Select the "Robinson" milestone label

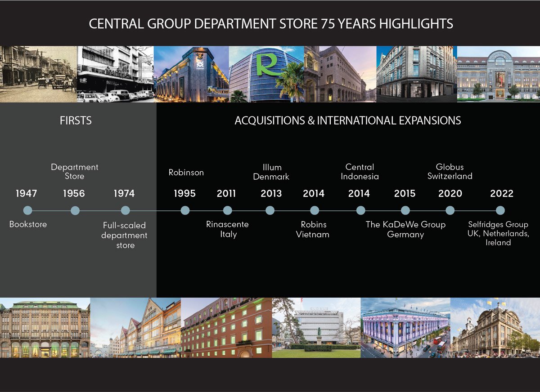click(x=186, y=172)
